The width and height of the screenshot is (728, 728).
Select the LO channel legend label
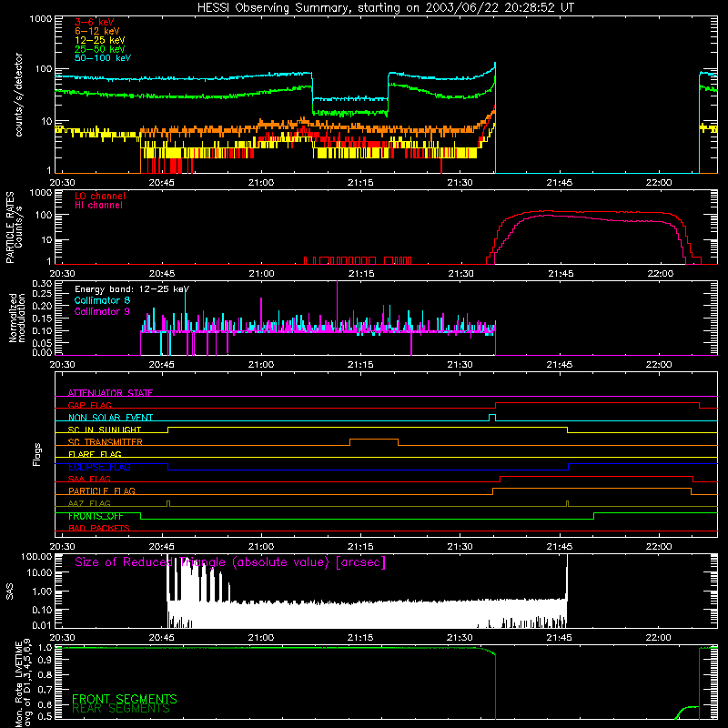[100, 196]
